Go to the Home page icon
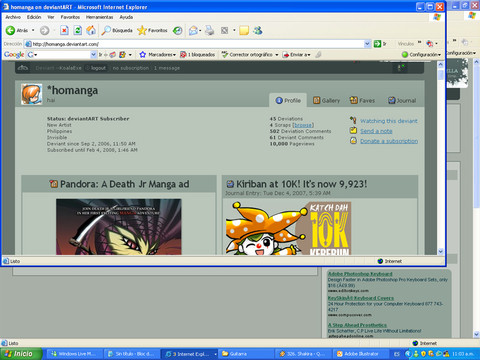The height and width of the screenshot is (360, 480). [x=91, y=30]
